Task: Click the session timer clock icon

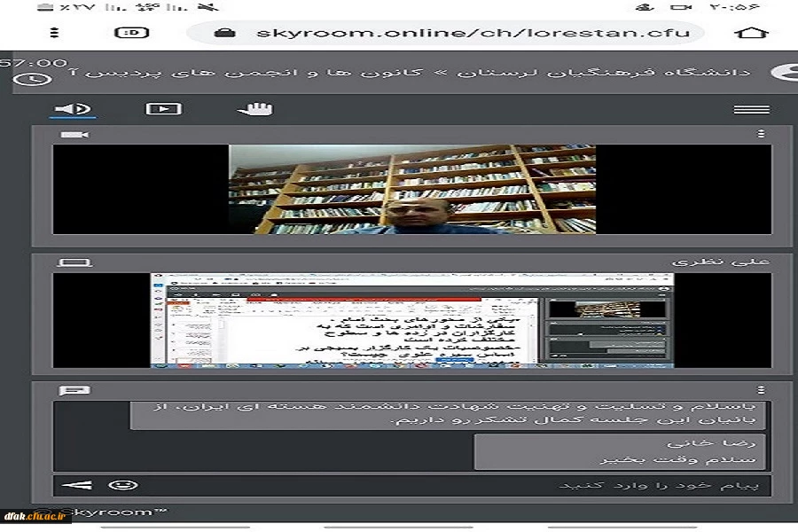Action: pos(32,79)
